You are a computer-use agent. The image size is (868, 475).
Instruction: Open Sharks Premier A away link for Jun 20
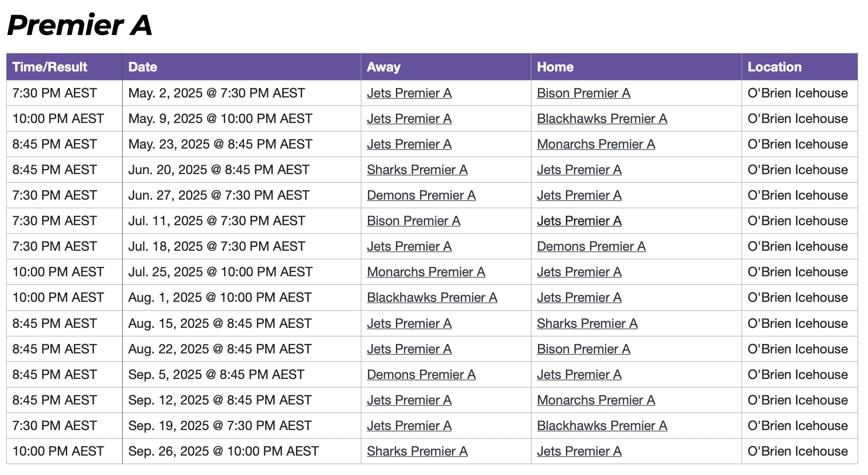(417, 170)
